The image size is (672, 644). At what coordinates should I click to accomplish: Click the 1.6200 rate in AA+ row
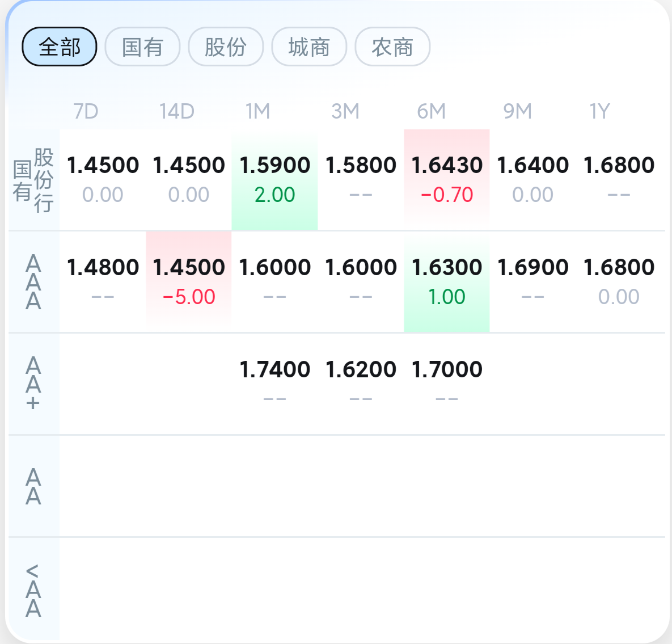pyautogui.click(x=361, y=370)
